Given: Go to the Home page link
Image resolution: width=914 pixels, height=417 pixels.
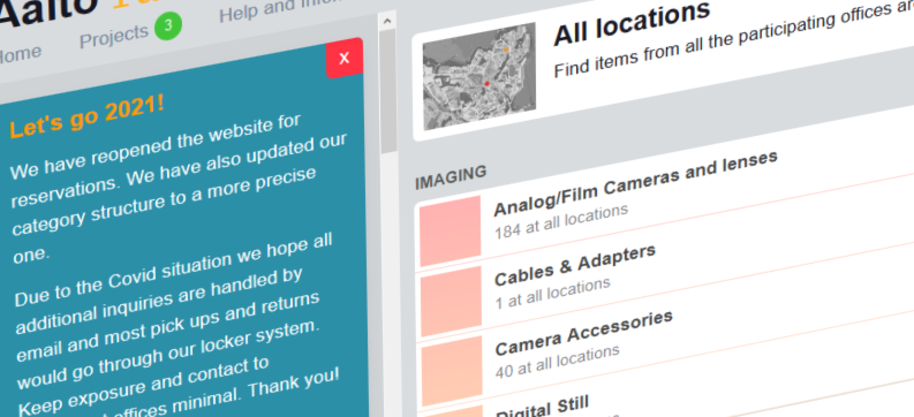Looking at the screenshot, I should [20, 53].
